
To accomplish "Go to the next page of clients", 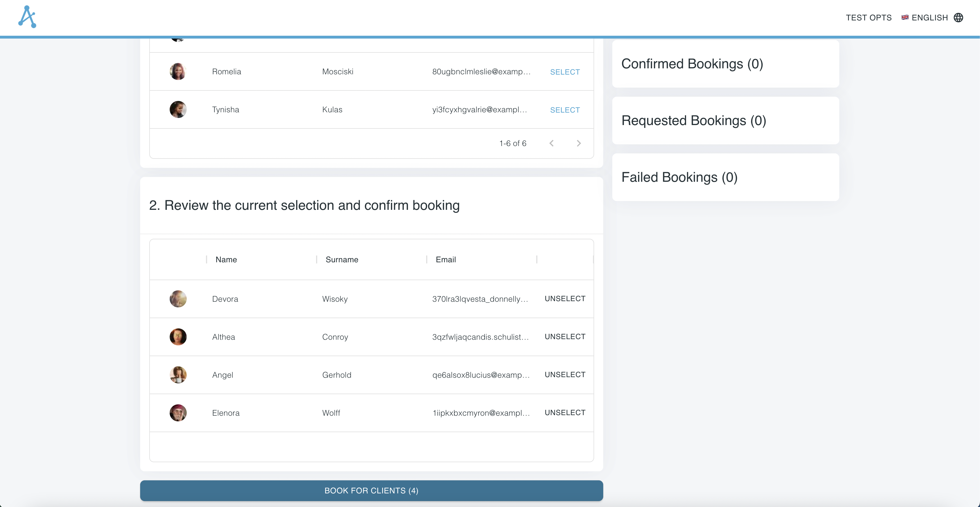I will [x=579, y=143].
